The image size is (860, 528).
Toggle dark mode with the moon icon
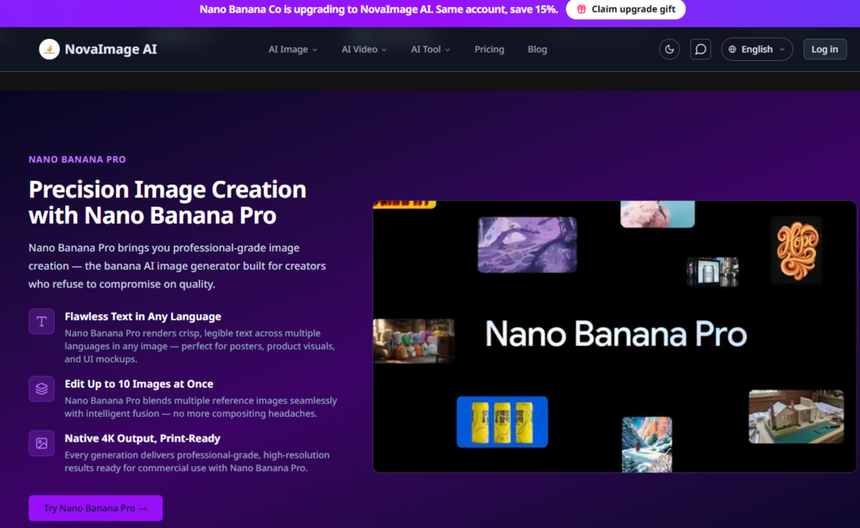click(669, 49)
